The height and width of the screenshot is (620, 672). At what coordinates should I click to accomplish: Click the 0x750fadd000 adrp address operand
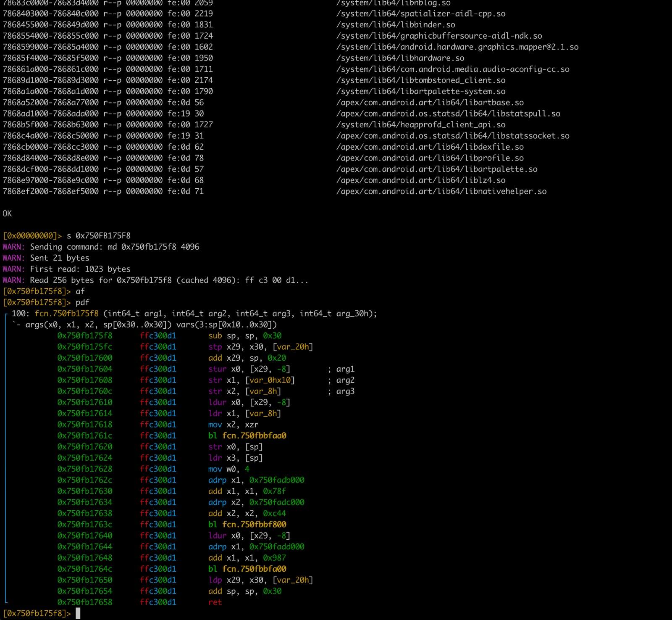point(276,546)
